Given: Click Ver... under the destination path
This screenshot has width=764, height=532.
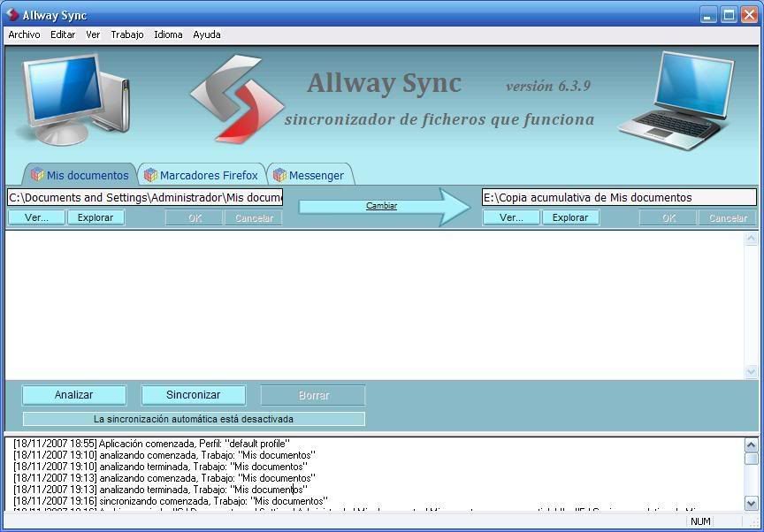Looking at the screenshot, I should pos(512,217).
